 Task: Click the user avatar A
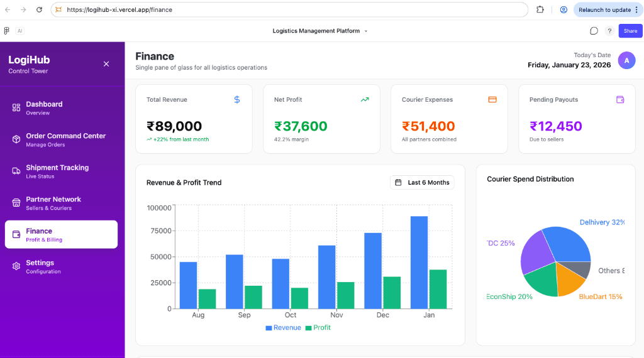[627, 60]
